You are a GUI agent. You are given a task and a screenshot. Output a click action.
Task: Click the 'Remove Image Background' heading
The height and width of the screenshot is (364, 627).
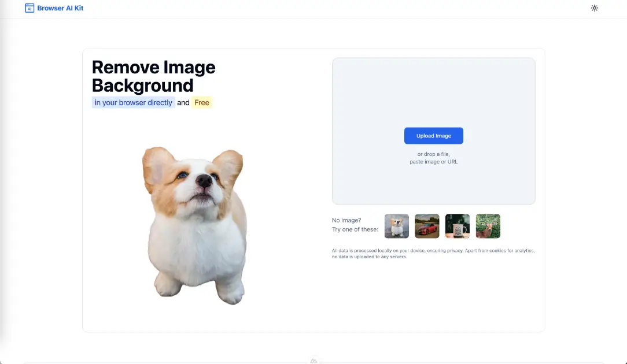click(x=153, y=76)
